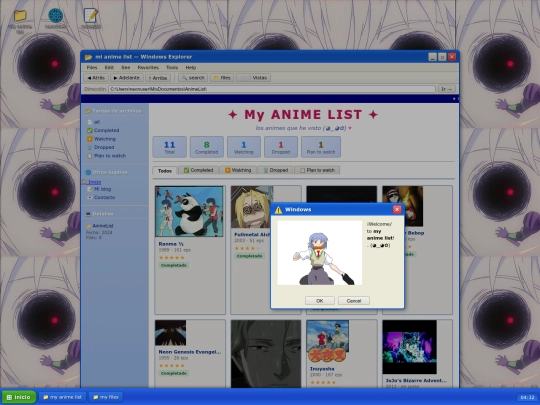
Task: Switch to the Watching tab
Action: (x=238, y=170)
